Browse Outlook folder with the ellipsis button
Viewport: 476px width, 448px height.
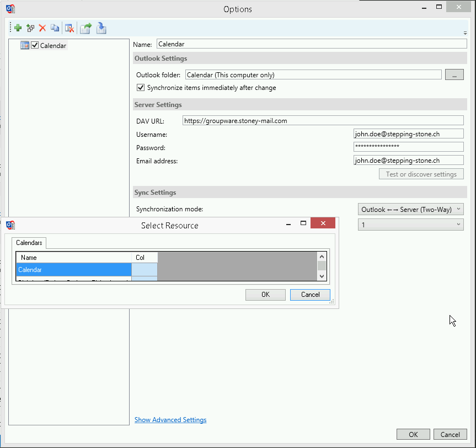pos(454,75)
